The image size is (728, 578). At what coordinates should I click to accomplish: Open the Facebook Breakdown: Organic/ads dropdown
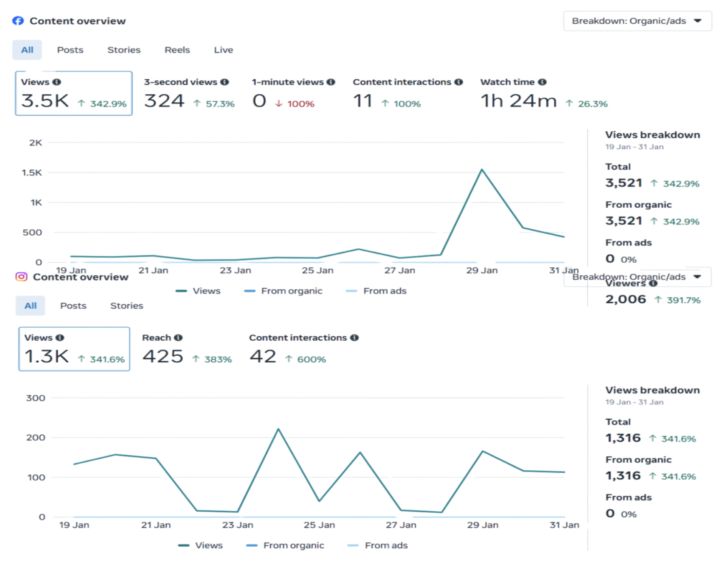[x=636, y=21]
